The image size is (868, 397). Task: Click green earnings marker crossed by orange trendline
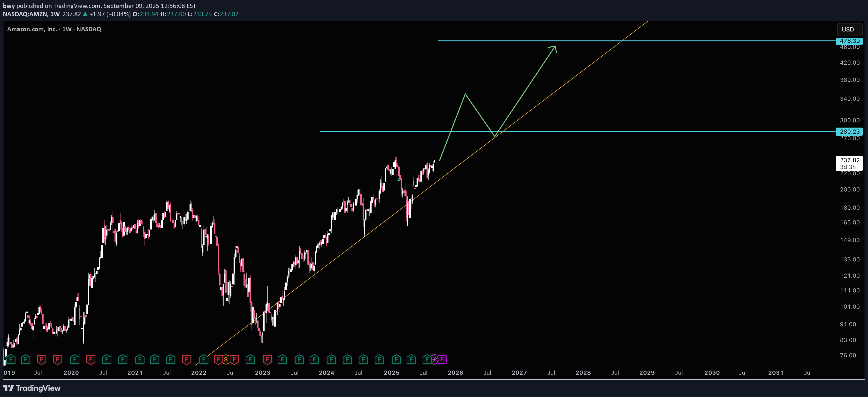[204, 359]
